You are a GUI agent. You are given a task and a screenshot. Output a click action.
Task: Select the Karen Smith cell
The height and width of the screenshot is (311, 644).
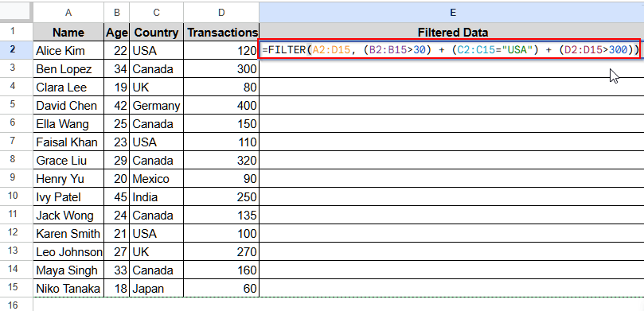[68, 233]
